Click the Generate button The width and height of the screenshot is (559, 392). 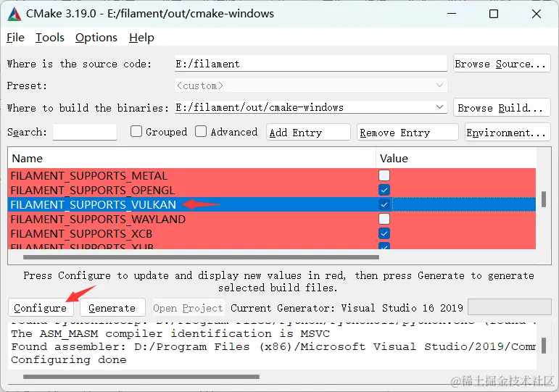pos(112,307)
